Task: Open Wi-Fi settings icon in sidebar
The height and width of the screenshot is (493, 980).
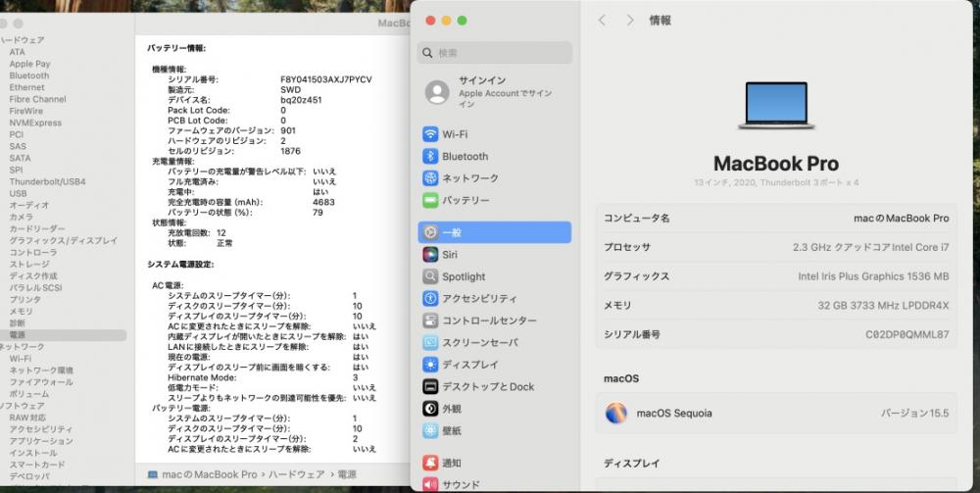Action: tap(430, 134)
